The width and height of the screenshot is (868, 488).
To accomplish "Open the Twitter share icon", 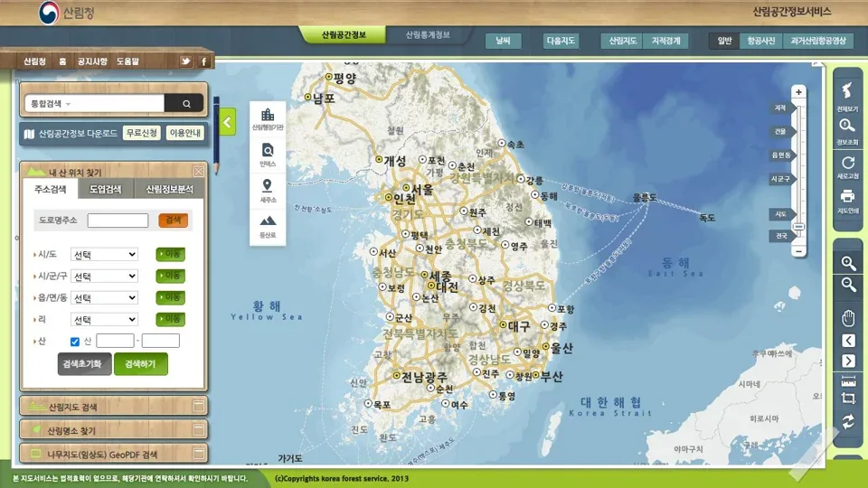I will pyautogui.click(x=185, y=61).
